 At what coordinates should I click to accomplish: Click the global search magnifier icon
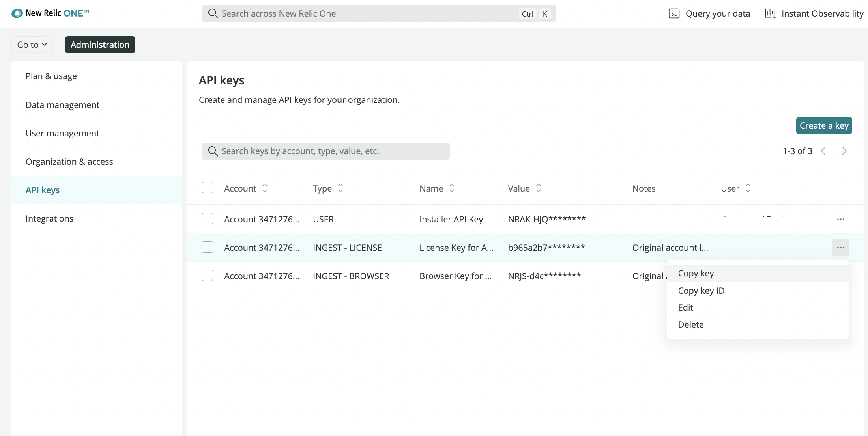point(213,13)
